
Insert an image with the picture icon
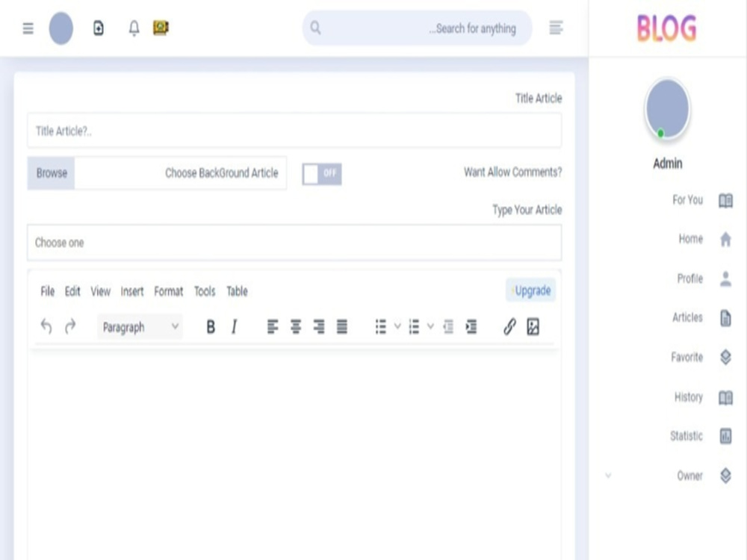tap(533, 327)
